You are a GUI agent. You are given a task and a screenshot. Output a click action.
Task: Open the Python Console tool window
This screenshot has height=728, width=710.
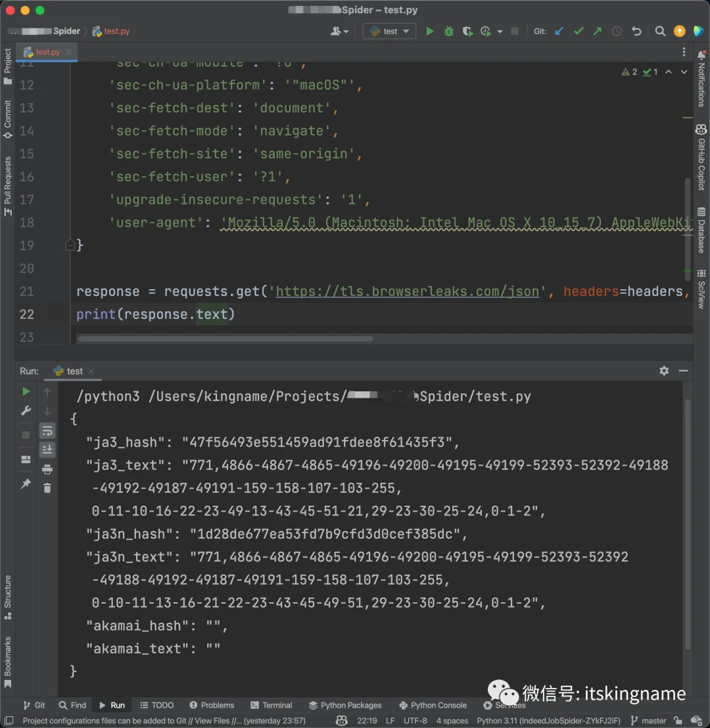433,705
